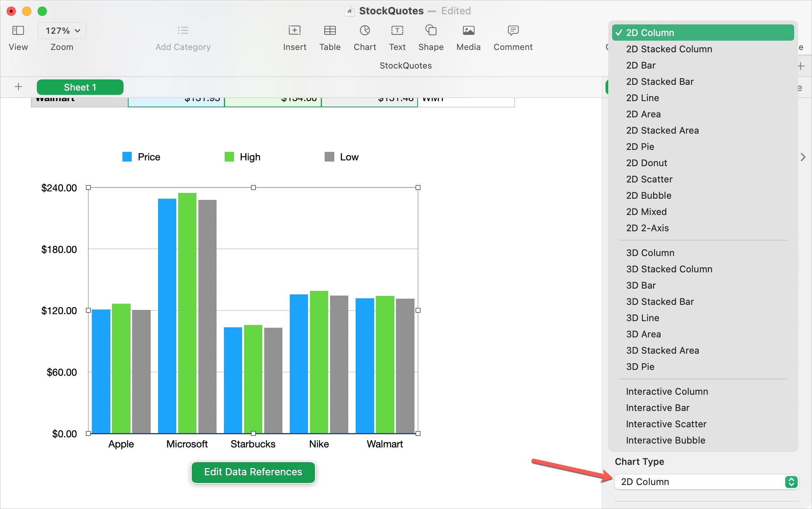Open the Media browser icon

(x=468, y=30)
